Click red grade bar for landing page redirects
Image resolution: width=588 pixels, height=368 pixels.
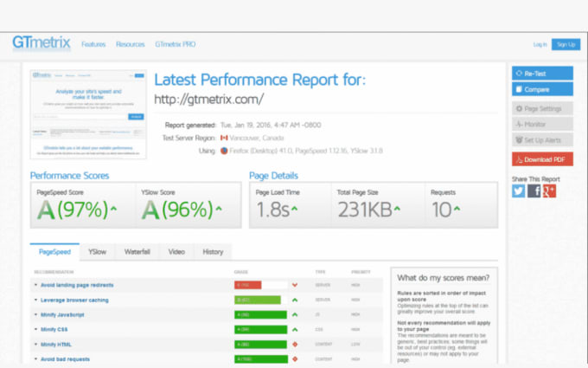coord(248,285)
